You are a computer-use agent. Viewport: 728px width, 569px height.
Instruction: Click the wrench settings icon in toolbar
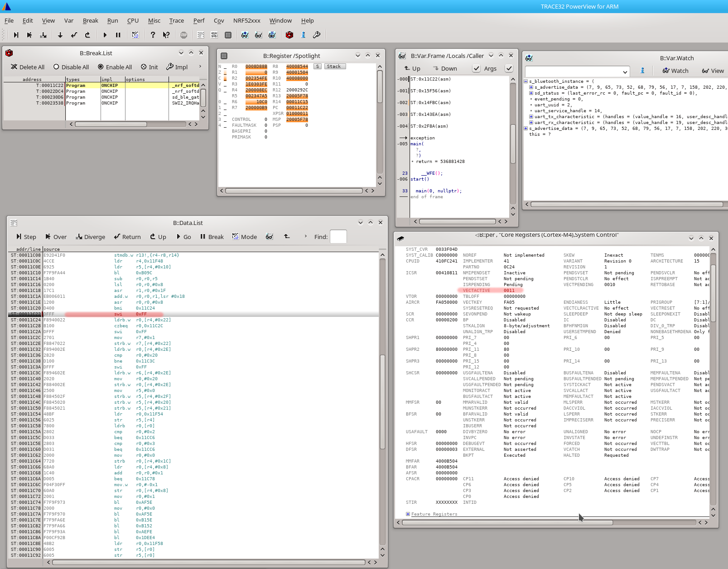(x=317, y=35)
